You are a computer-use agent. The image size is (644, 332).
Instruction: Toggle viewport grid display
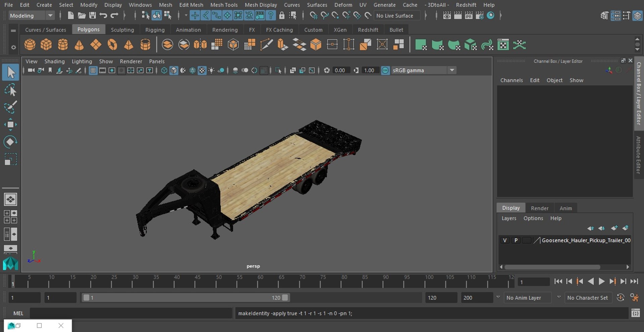tap(93, 70)
